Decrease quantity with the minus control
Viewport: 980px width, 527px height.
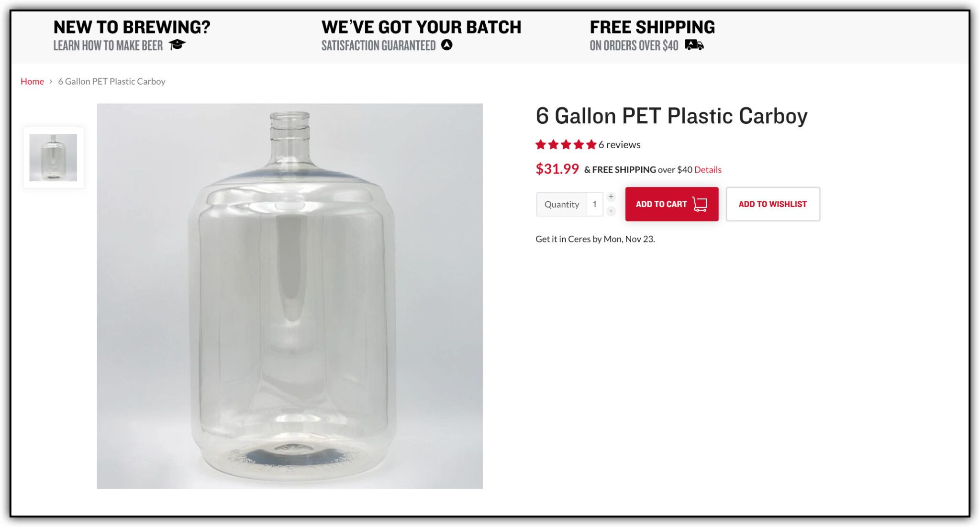click(611, 211)
